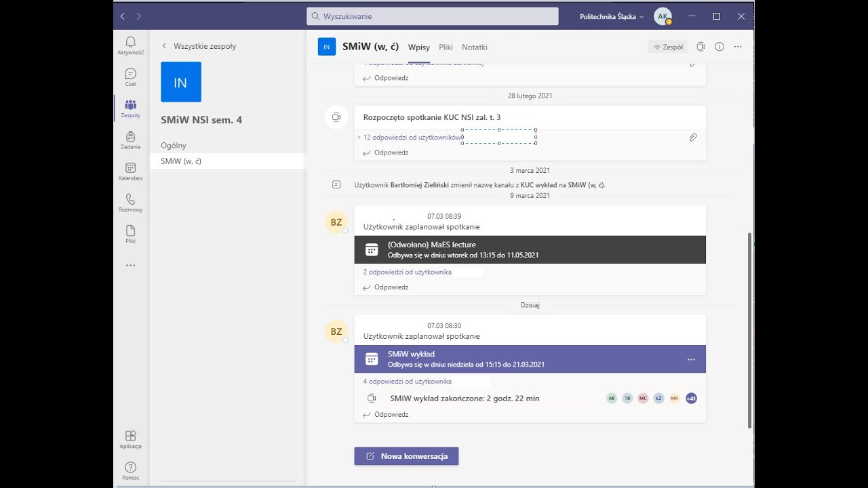
Task: Show the +41 additional meeting participants
Action: tap(691, 399)
